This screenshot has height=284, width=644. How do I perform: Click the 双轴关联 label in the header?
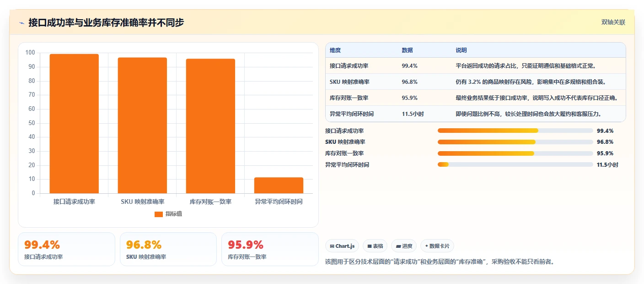pos(613,22)
